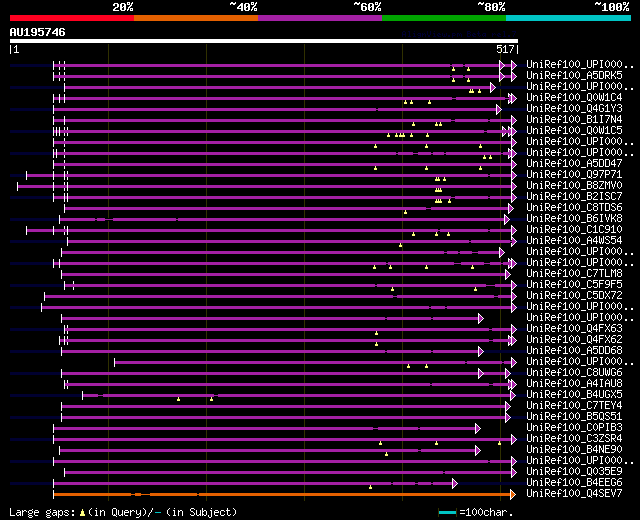640x520 pixels.
Task: Click the orange end arrow of Q4SEV7
Action: [x=513, y=495]
